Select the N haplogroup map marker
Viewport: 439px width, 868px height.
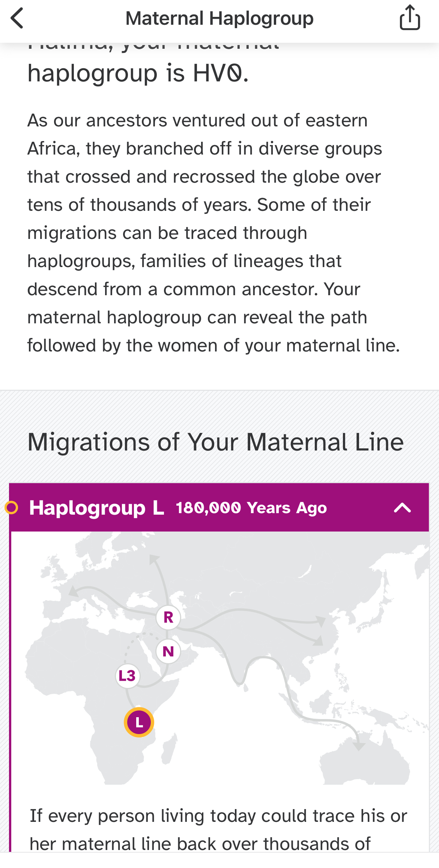(x=168, y=651)
